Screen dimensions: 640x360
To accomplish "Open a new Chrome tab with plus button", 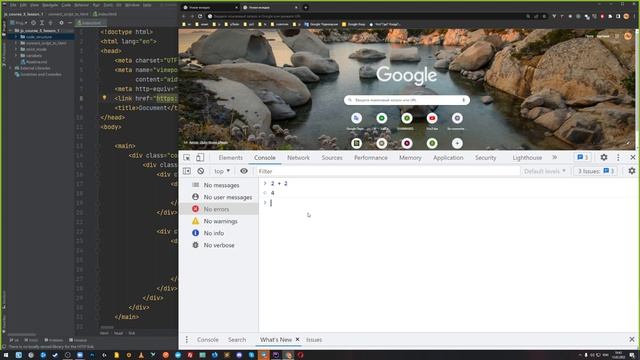I will pyautogui.click(x=305, y=7).
